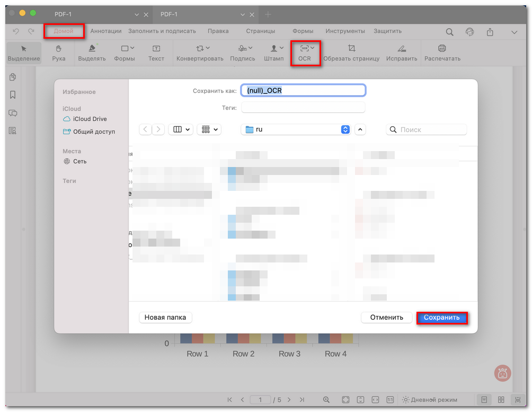Image resolution: width=532 pixels, height=412 pixels.
Task: Click the OCR tool icon
Action: 304,49
